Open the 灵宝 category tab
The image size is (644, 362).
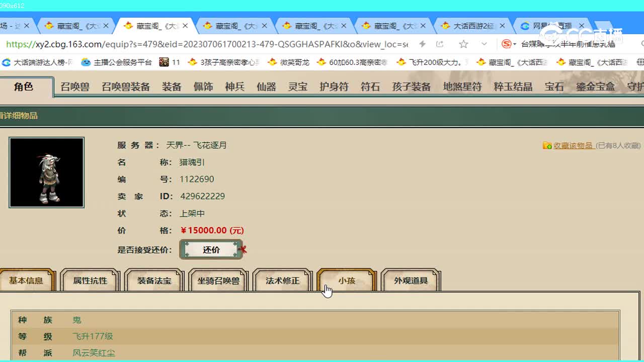298,86
